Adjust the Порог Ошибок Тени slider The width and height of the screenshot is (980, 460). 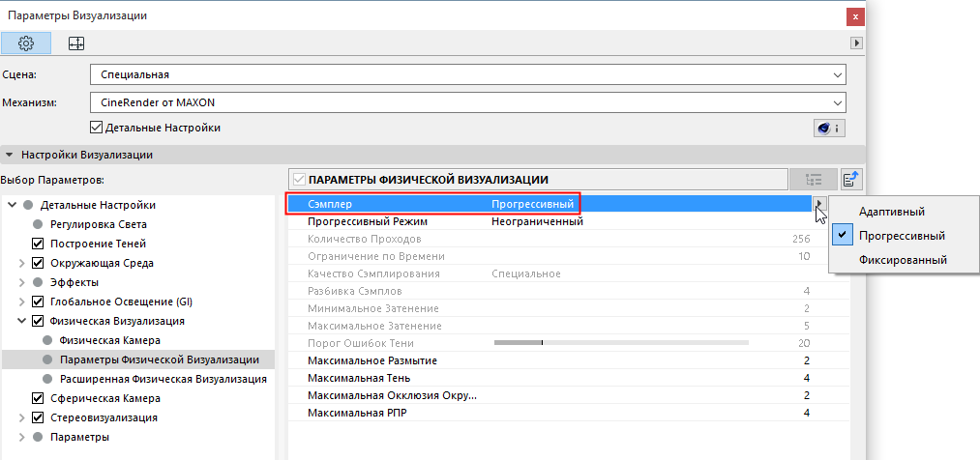tap(621, 343)
